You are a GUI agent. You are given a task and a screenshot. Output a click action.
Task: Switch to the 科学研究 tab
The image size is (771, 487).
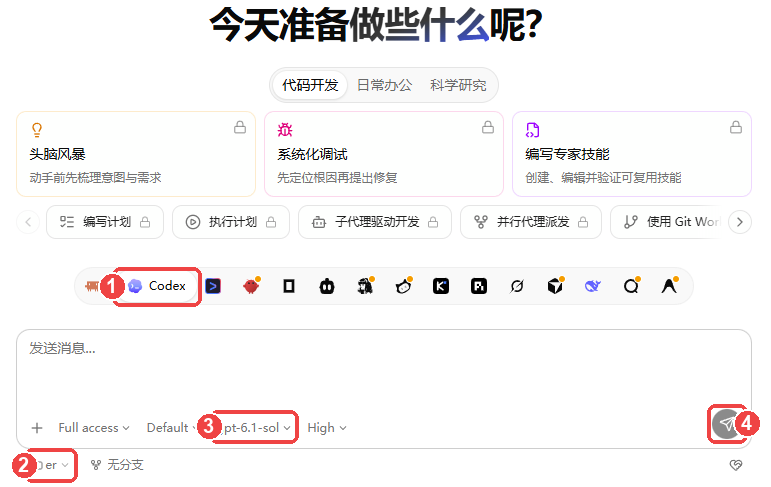pos(458,85)
